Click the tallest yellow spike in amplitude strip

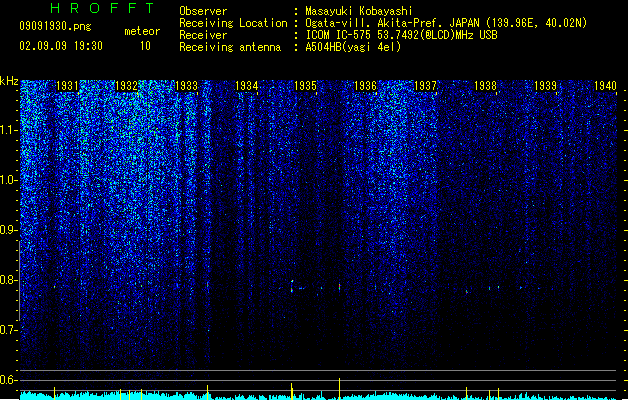coord(339,389)
